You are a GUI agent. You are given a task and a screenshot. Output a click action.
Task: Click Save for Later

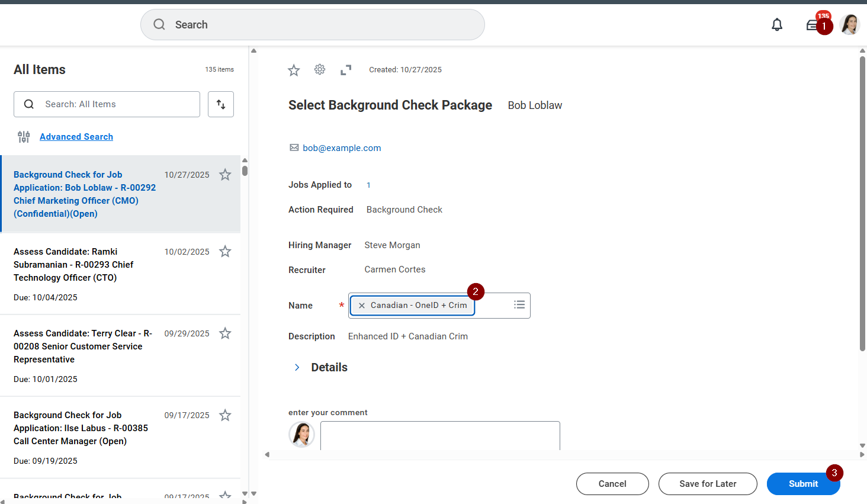click(708, 484)
